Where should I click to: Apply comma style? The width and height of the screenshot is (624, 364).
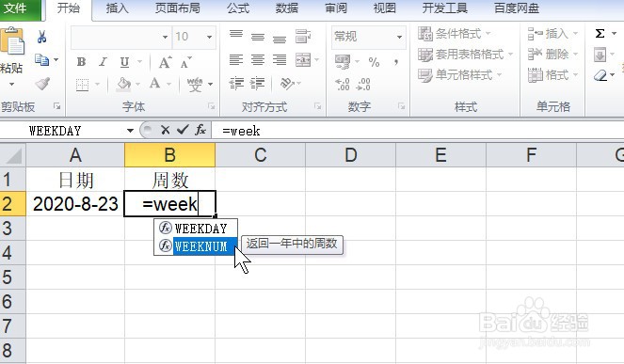coord(395,62)
